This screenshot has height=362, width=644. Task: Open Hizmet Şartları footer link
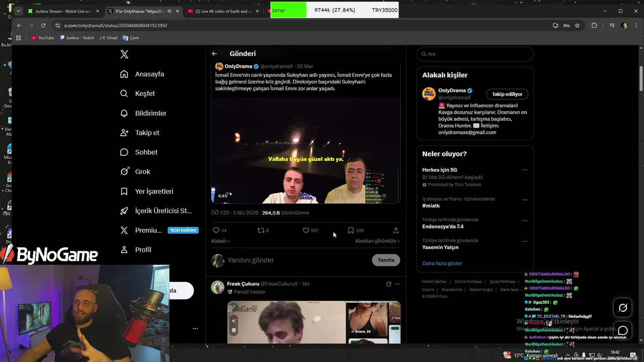(434, 282)
